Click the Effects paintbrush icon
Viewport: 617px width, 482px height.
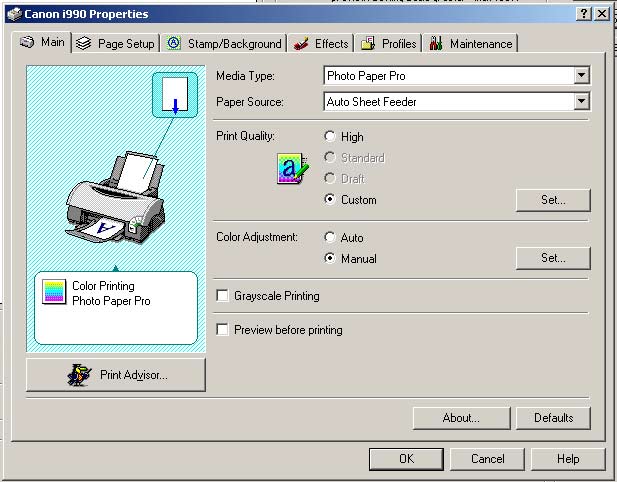[x=301, y=44]
